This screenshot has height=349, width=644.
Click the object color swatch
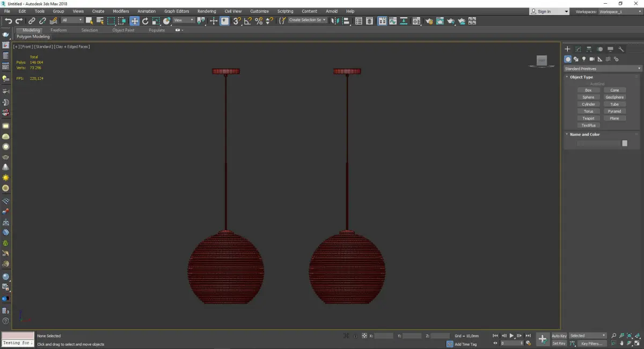pyautogui.click(x=625, y=143)
